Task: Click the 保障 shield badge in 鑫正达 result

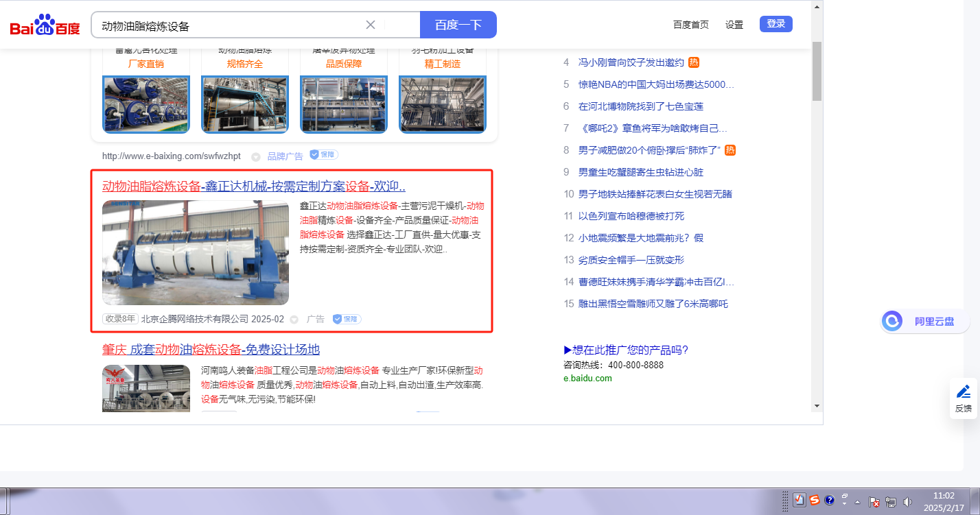Action: (347, 319)
